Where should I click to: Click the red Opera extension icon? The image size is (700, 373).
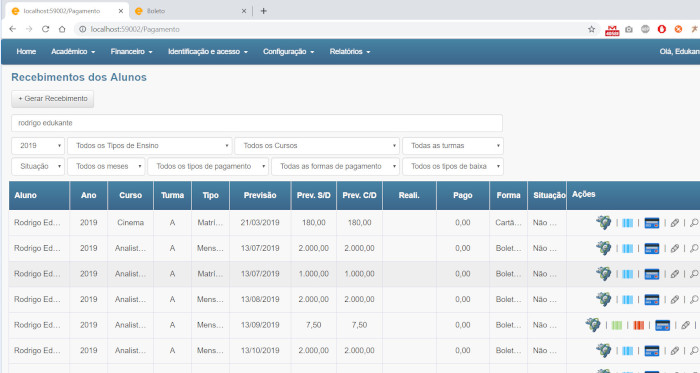662,29
